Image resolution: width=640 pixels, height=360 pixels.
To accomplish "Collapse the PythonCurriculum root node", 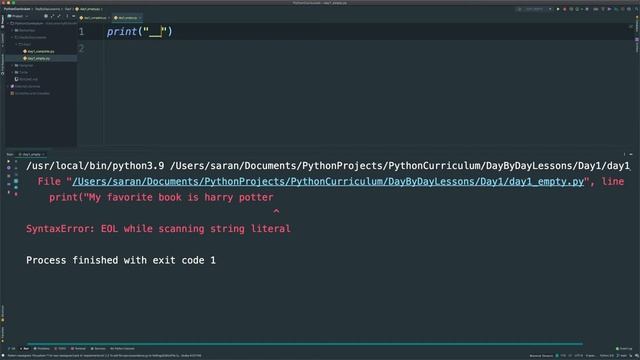I will [x=9, y=23].
